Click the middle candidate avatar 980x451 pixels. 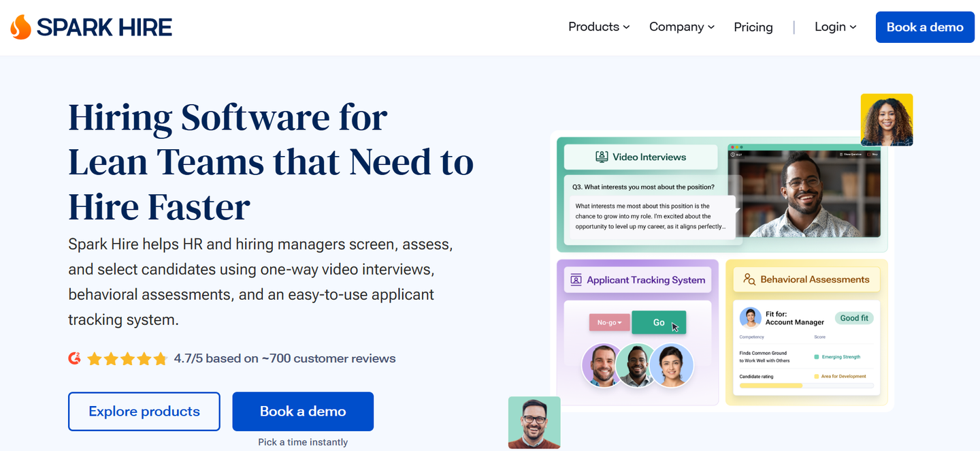click(636, 364)
